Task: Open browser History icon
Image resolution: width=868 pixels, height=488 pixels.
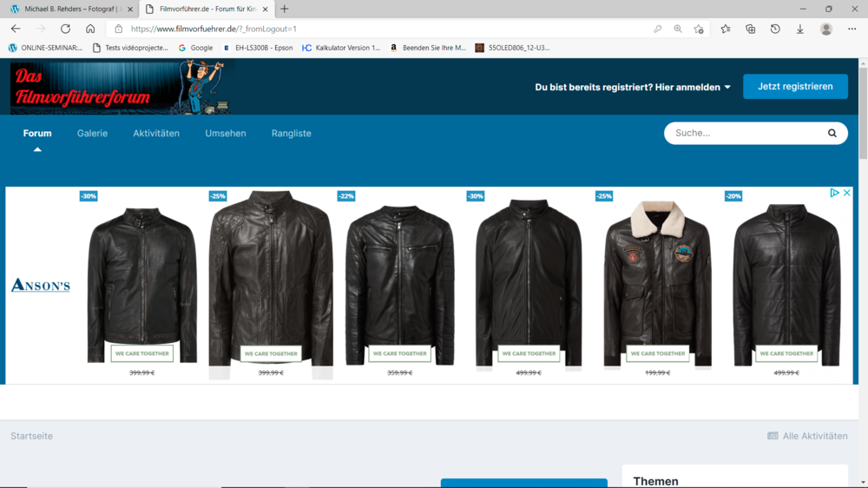Action: [775, 29]
